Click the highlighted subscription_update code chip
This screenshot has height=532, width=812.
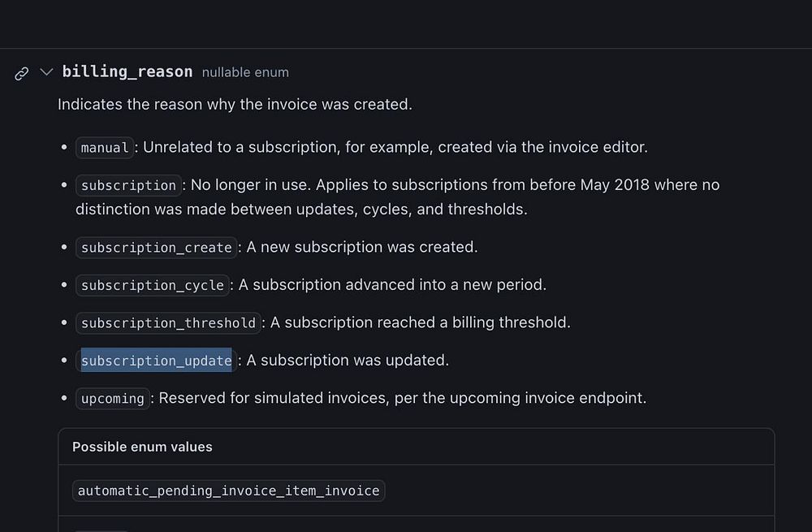156,361
